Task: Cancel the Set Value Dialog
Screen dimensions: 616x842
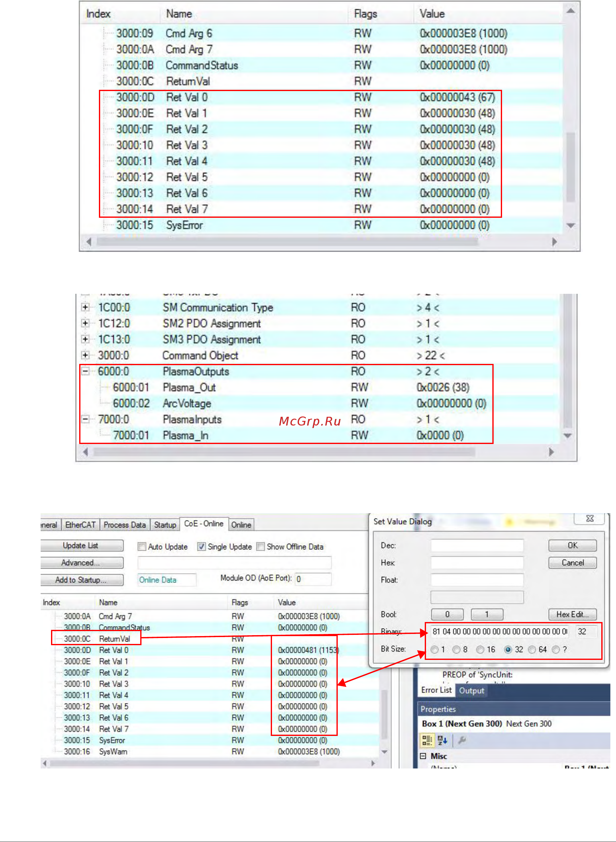Action: click(572, 563)
